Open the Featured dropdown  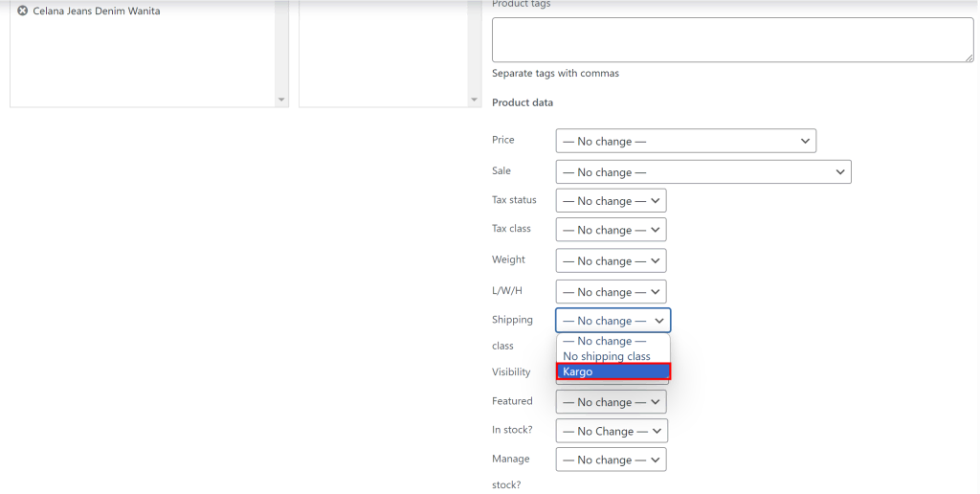611,402
